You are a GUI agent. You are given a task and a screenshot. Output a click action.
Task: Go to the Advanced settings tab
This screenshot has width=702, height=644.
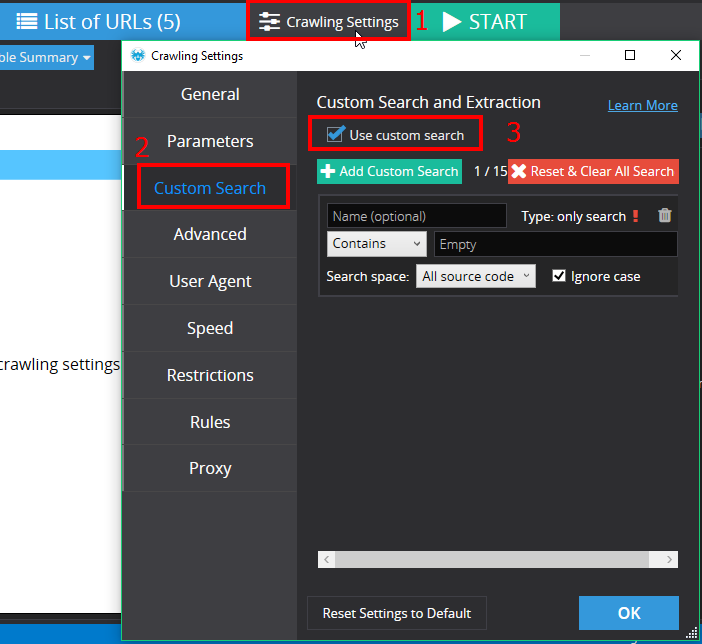click(210, 234)
